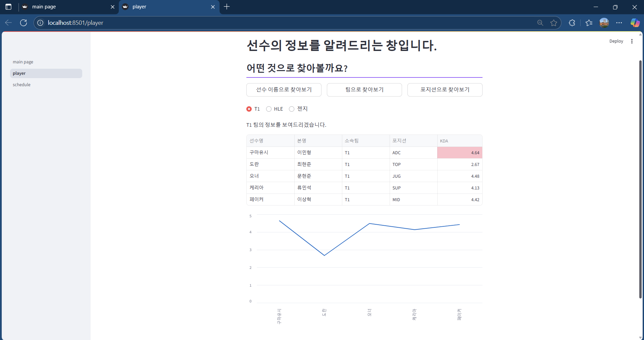
Task: Open the favorites list
Action: tap(589, 23)
